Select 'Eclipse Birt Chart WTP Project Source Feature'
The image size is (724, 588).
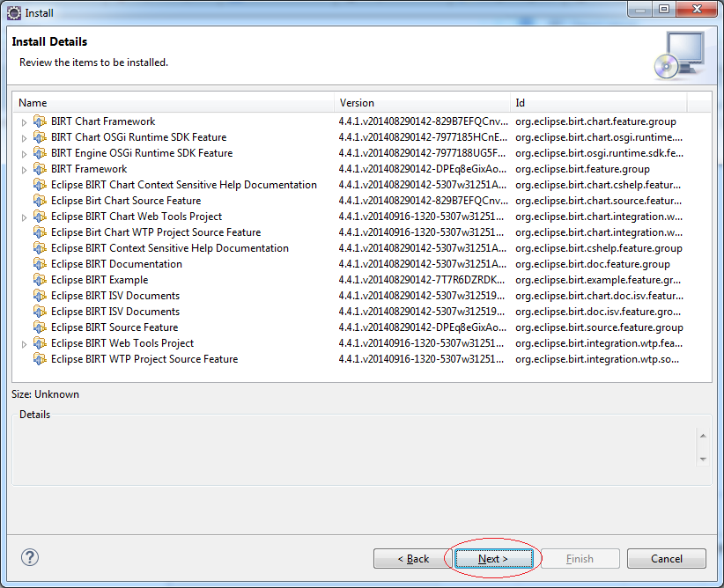coord(156,232)
